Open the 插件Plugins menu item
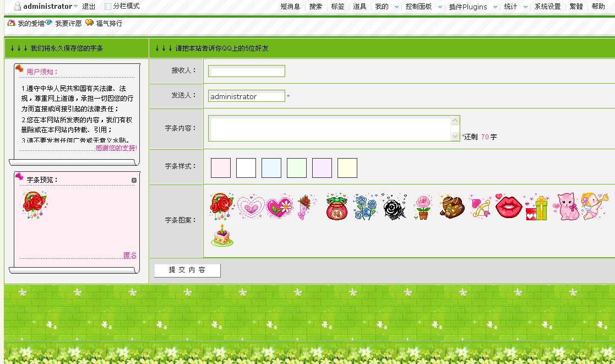The image size is (615, 364). (468, 7)
